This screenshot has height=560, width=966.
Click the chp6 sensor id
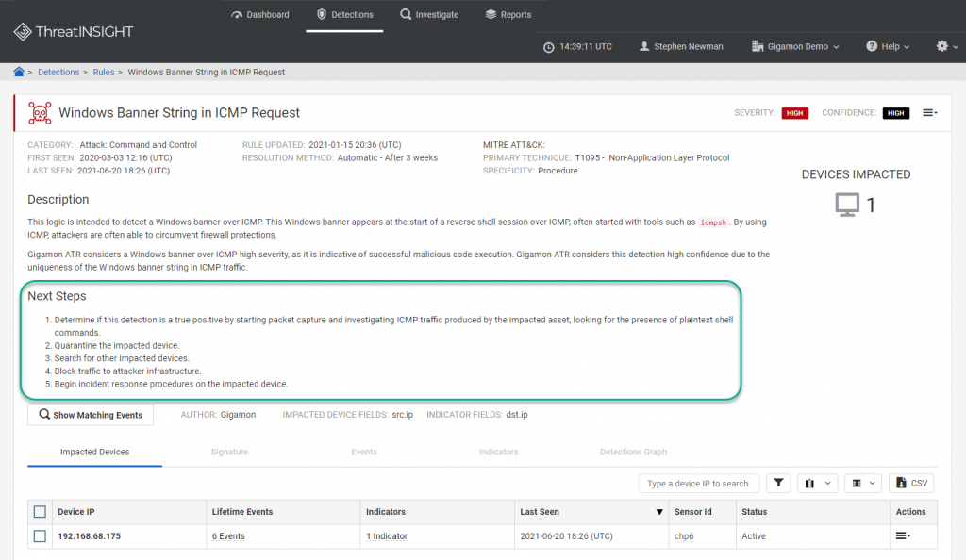click(684, 536)
